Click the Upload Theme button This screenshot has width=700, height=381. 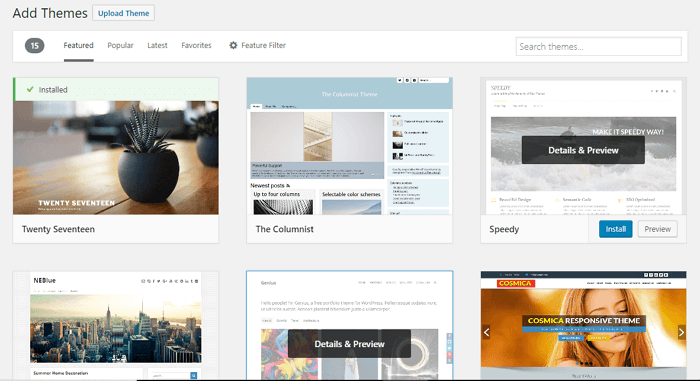[123, 13]
